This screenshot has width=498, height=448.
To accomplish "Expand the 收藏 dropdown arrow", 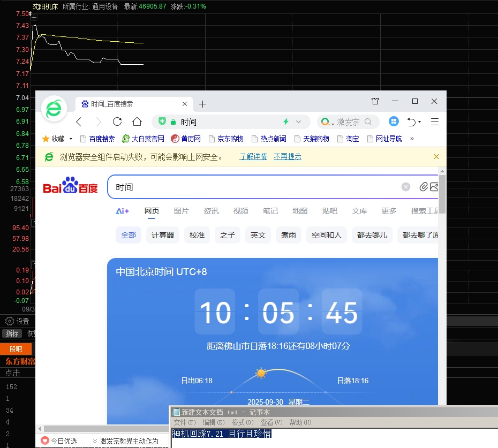I will 71,139.
